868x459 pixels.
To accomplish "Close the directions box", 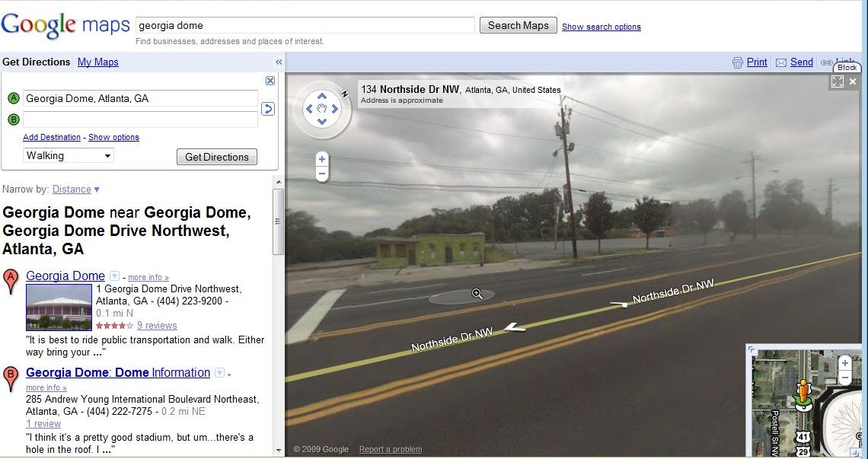I will coord(270,81).
